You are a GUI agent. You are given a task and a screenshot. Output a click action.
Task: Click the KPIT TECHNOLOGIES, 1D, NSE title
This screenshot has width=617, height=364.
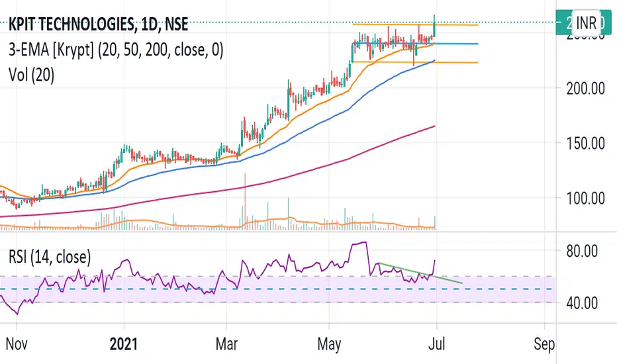pyautogui.click(x=99, y=24)
